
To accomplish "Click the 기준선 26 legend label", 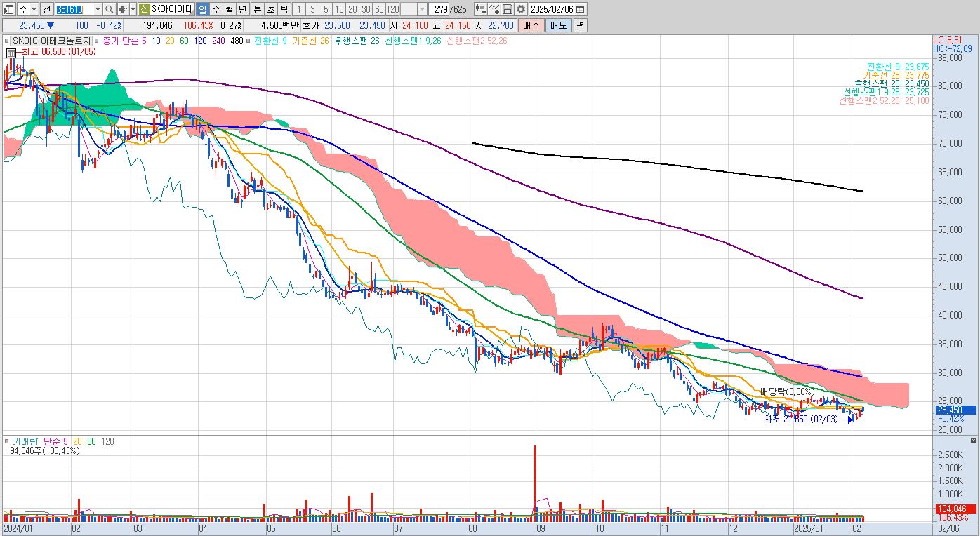I will 310,41.
